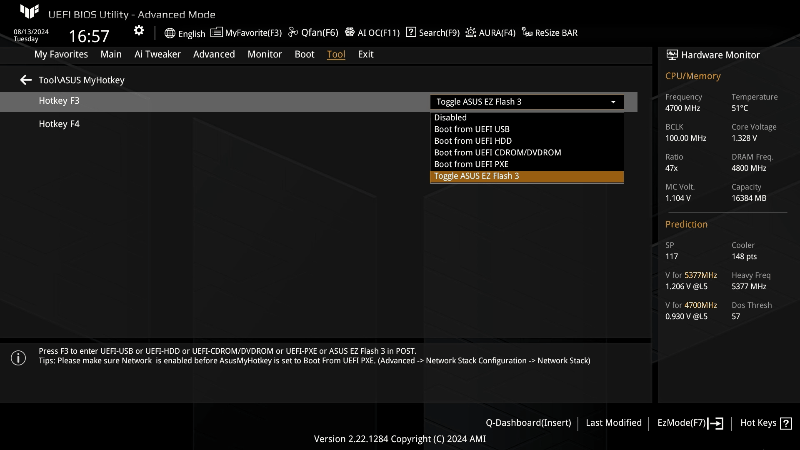Click the 08/13/2024 date text
800x450 pixels.
[31, 32]
